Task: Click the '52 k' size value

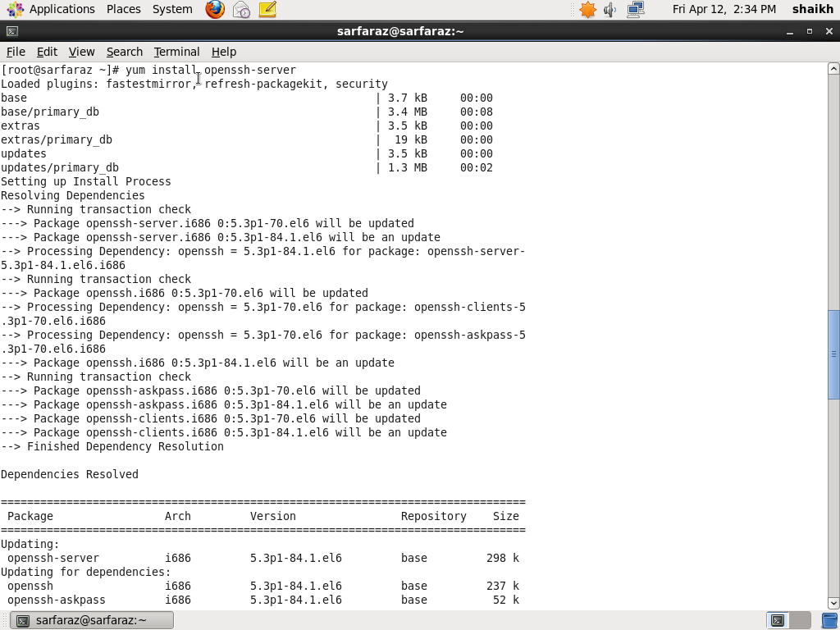Action: 505,600
